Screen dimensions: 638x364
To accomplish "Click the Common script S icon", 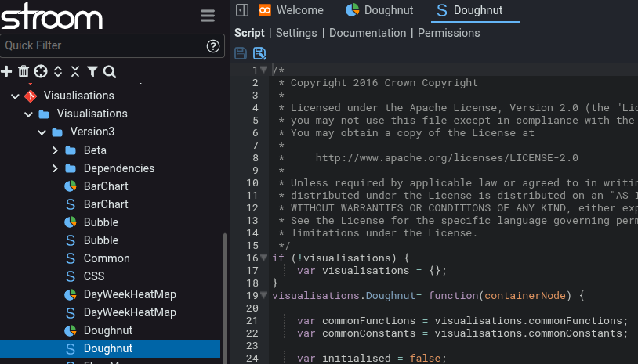I will [x=71, y=258].
